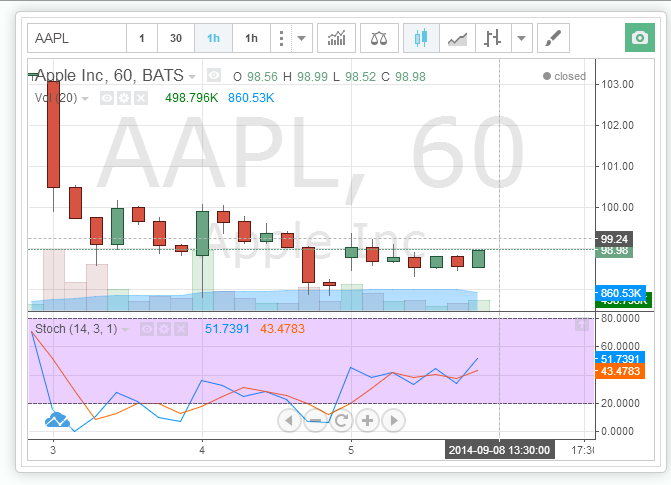Move Stoch pane up with arrow button
Image resolution: width=671 pixels, height=485 pixels.
click(x=582, y=324)
